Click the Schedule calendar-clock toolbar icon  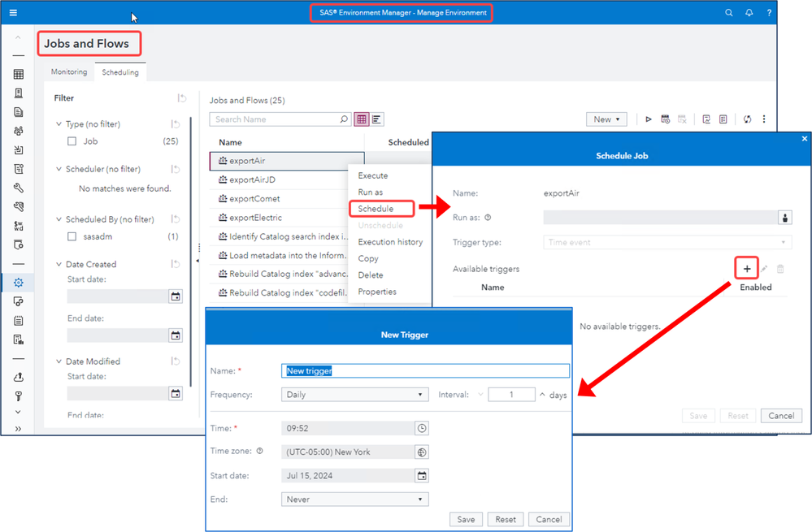[x=666, y=119]
